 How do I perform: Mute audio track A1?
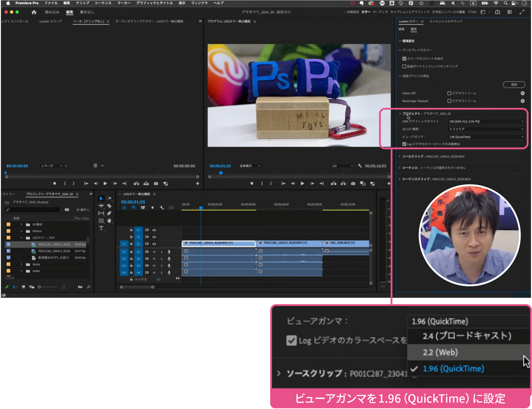(154, 252)
